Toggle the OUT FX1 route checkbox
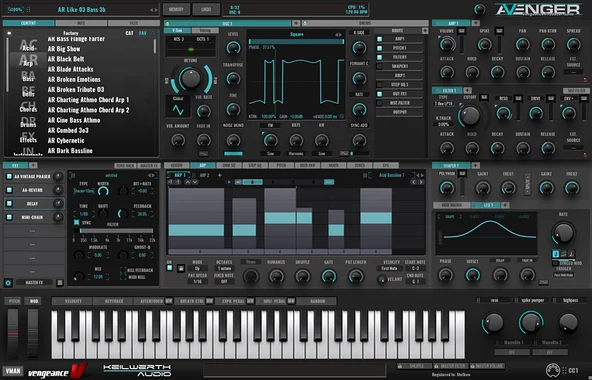 coord(379,94)
